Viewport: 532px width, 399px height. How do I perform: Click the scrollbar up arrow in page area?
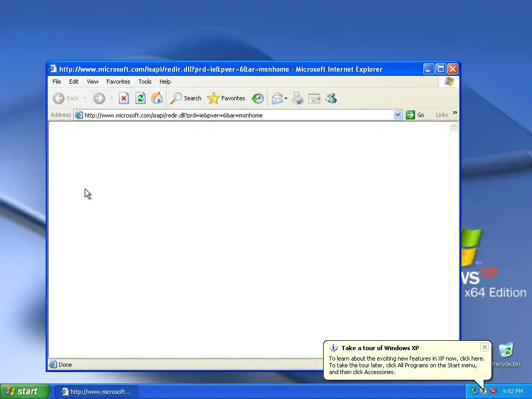click(x=454, y=126)
